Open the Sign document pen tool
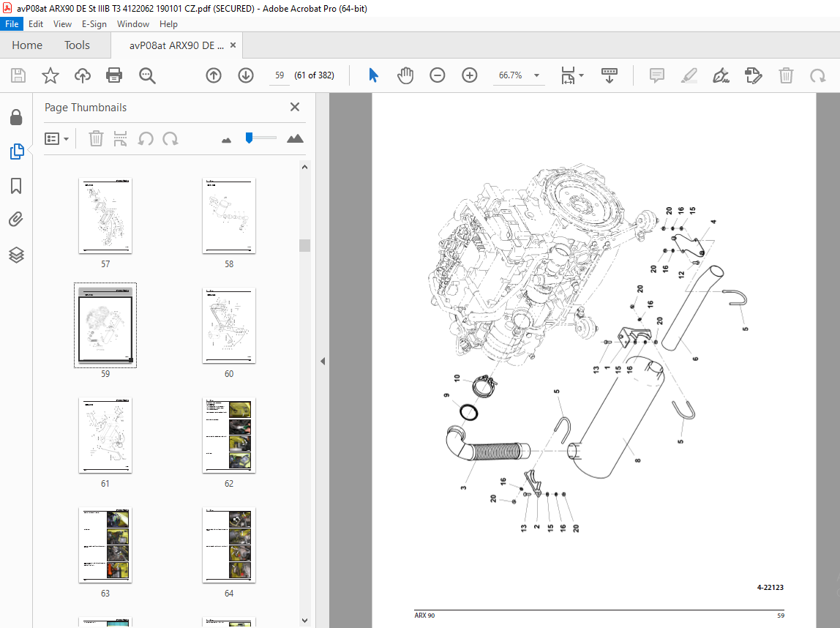Viewport: 840px width, 628px height. pos(721,75)
